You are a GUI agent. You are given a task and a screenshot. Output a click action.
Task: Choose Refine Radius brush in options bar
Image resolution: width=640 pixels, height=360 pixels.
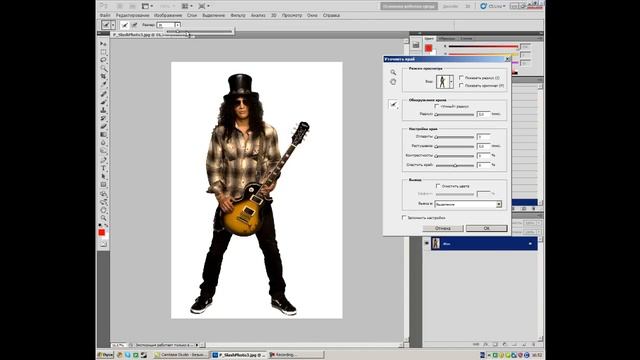(124, 25)
